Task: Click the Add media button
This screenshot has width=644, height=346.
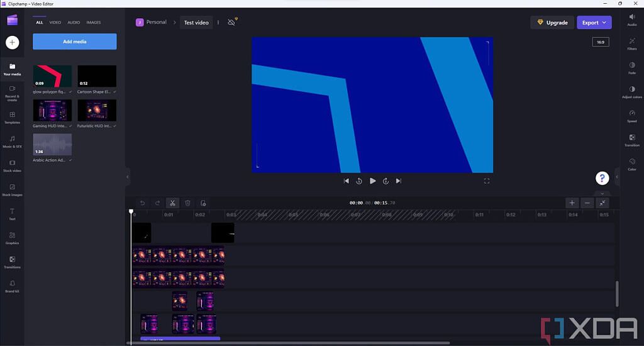Action: click(74, 42)
